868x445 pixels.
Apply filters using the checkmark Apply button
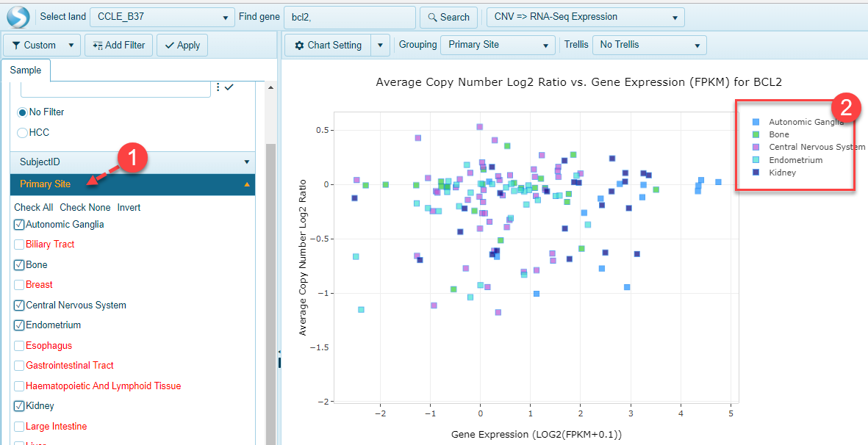pyautogui.click(x=182, y=46)
